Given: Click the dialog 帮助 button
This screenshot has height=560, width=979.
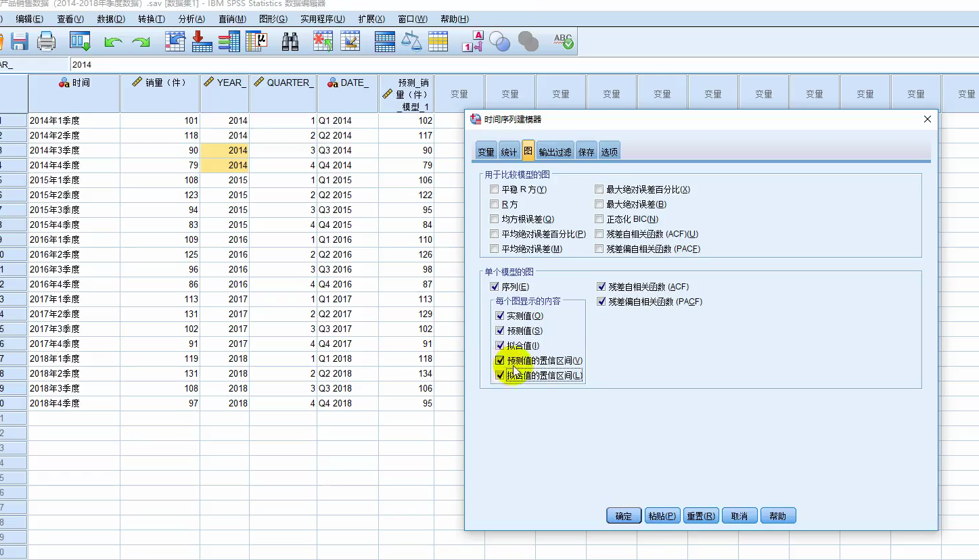Looking at the screenshot, I should [x=778, y=516].
